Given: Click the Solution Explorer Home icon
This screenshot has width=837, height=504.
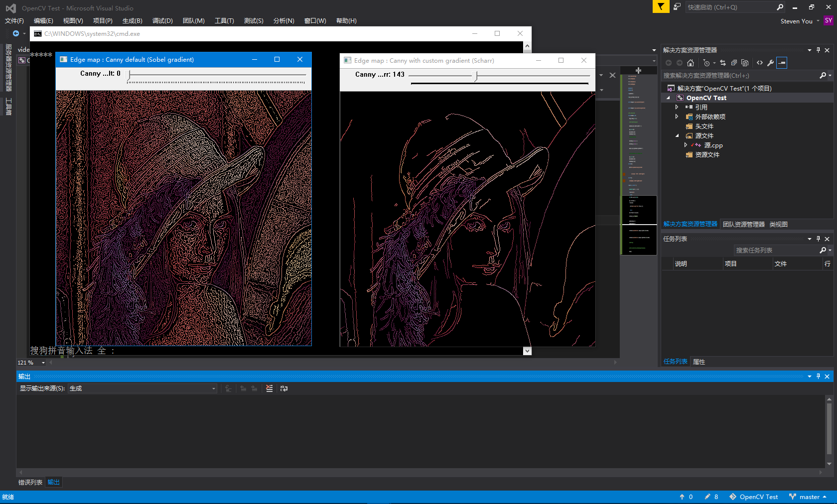Looking at the screenshot, I should click(690, 63).
